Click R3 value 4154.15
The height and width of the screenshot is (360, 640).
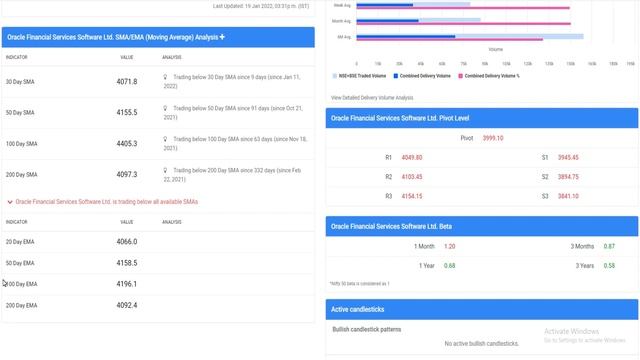pyautogui.click(x=412, y=196)
